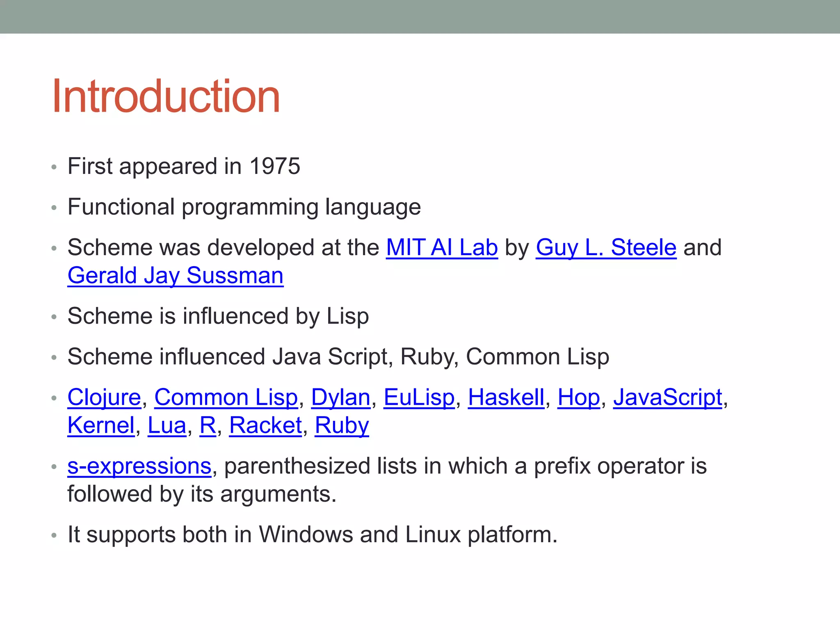The width and height of the screenshot is (840, 630).
Task: Open the Gerald Jay Sussman link
Action: [176, 276]
